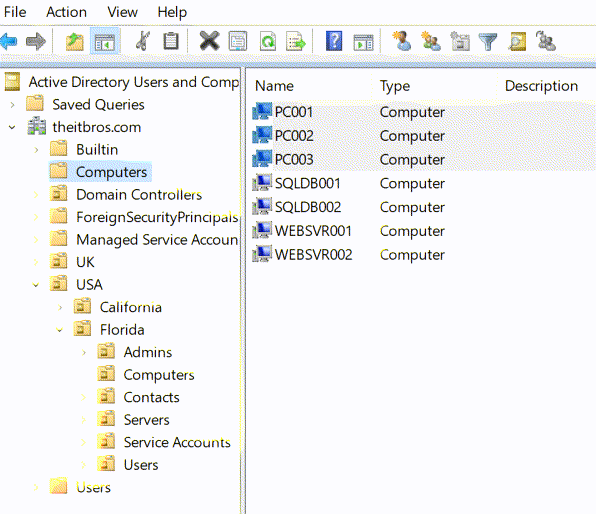The image size is (596, 514).
Task: Click the Delete X toolbar icon
Action: (209, 41)
